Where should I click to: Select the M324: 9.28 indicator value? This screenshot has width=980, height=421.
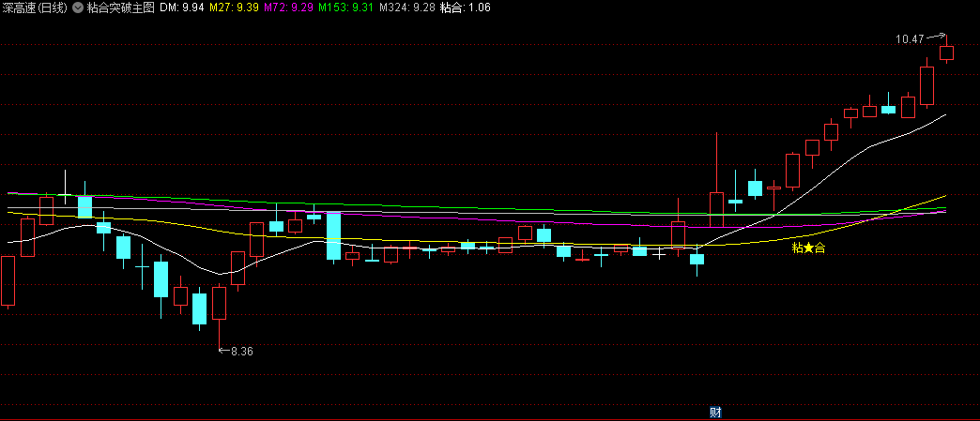click(406, 8)
